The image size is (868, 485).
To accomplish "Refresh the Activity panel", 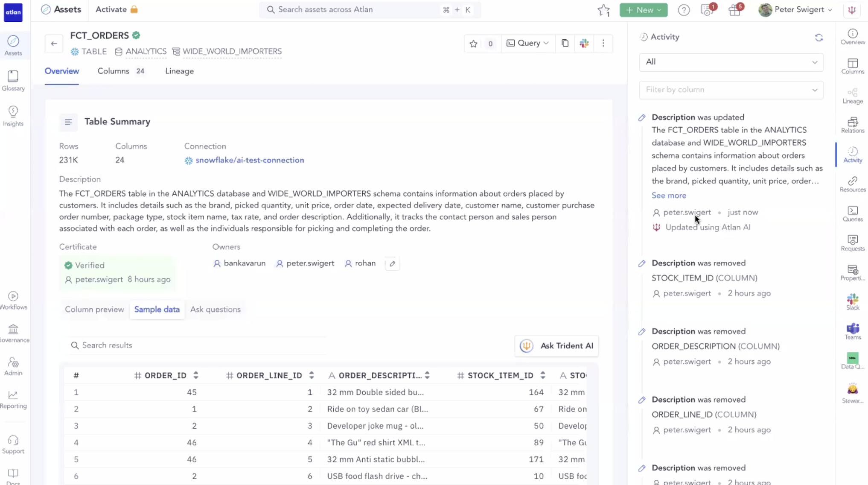I will pos(818,38).
